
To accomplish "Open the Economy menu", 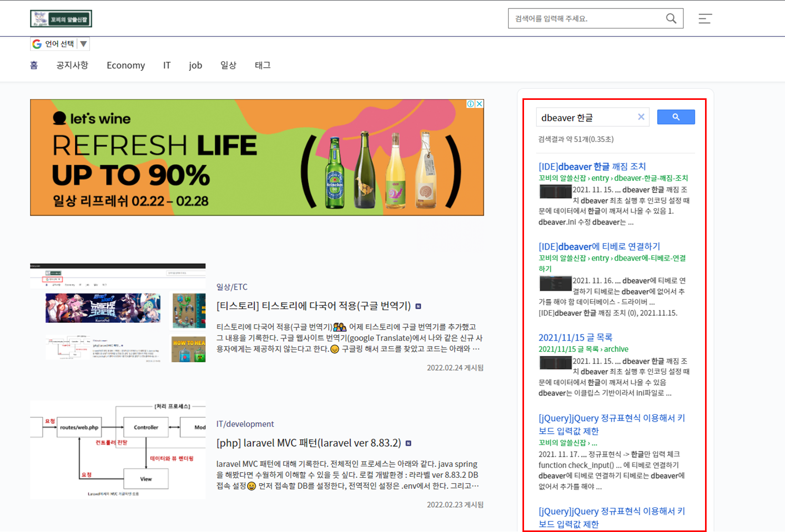I will [x=126, y=65].
